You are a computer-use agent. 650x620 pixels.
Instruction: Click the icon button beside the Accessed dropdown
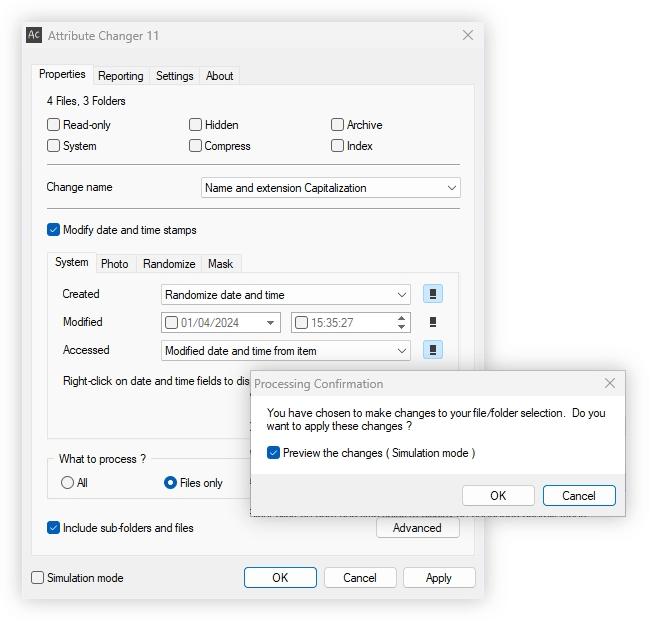coord(433,350)
